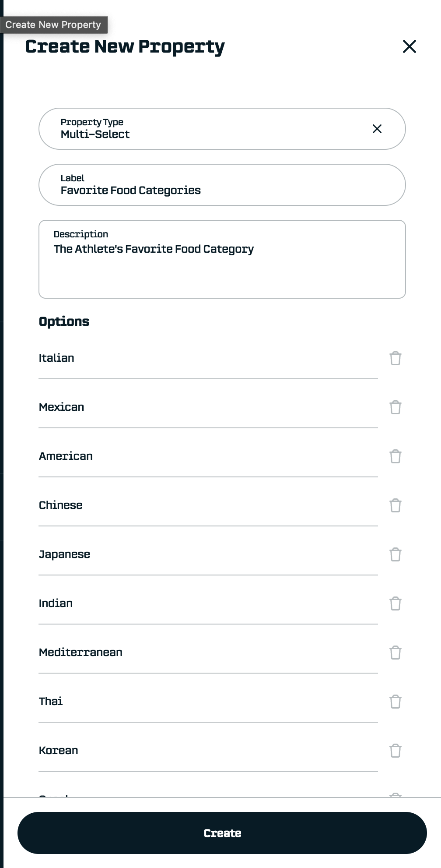
Task: Clear the Property Type selection
Action: coord(377,129)
